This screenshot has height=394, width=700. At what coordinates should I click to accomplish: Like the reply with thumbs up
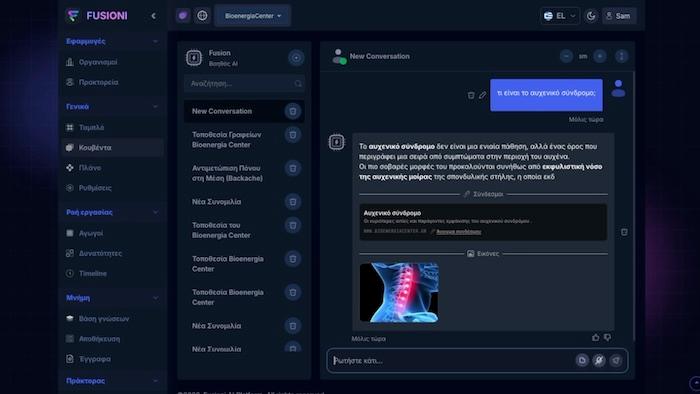pos(596,338)
